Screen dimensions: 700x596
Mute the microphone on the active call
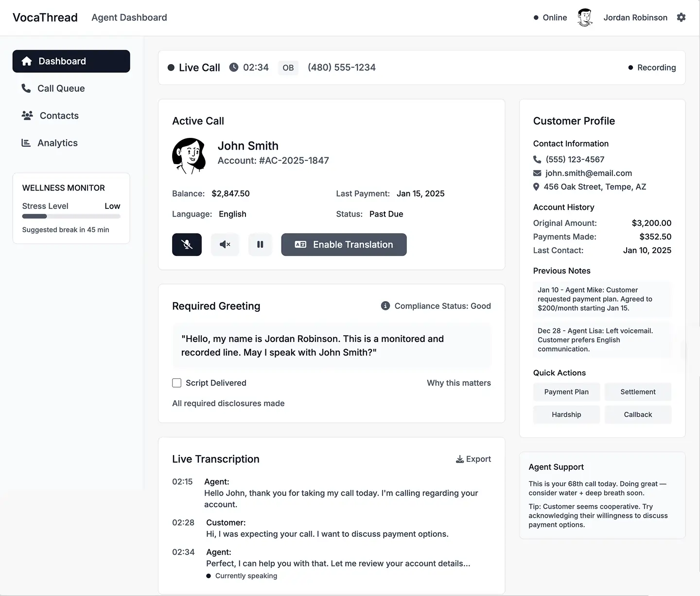[x=187, y=244]
